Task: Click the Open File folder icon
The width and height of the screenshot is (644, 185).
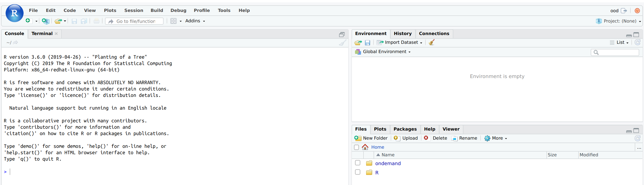Action: click(58, 21)
